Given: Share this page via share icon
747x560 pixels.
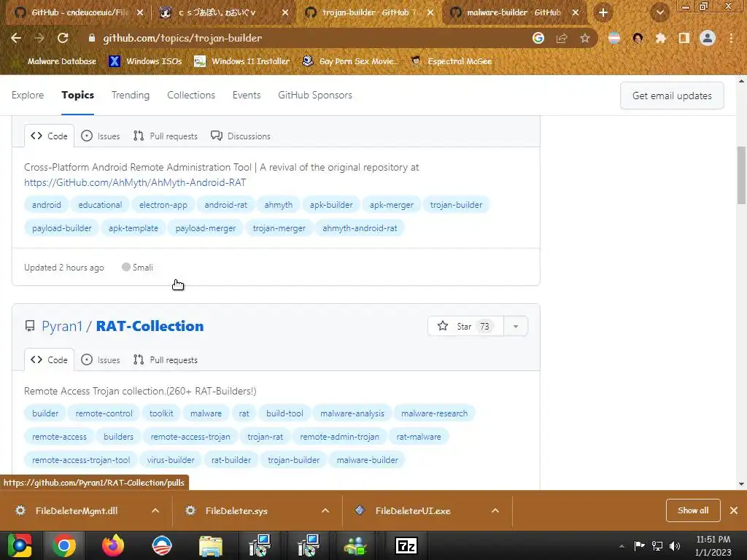Looking at the screenshot, I should coord(562,38).
